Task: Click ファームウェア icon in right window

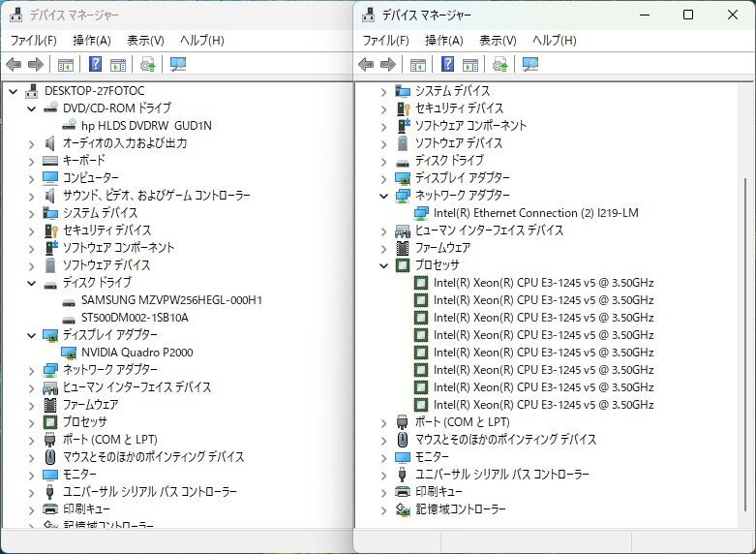Action: [403, 248]
